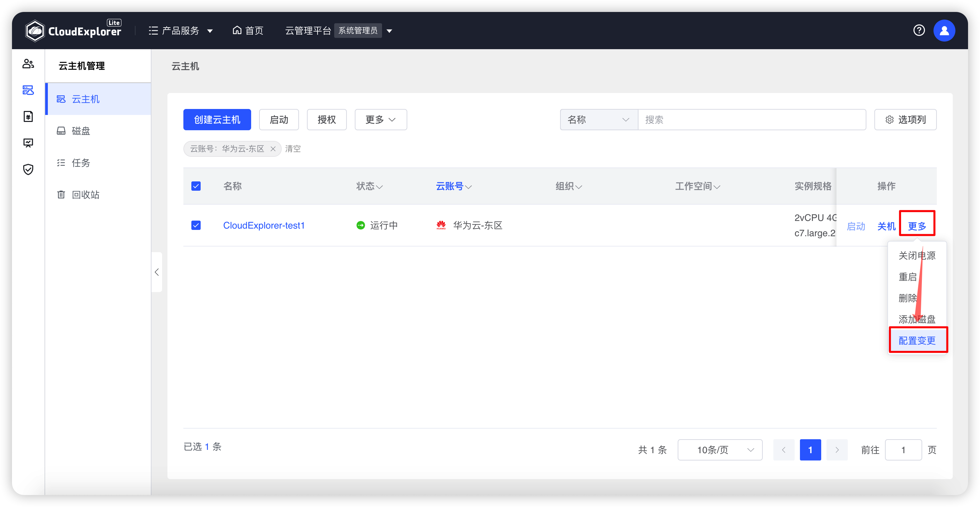
Task: Toggle the select-all header checkbox
Action: [x=196, y=186]
